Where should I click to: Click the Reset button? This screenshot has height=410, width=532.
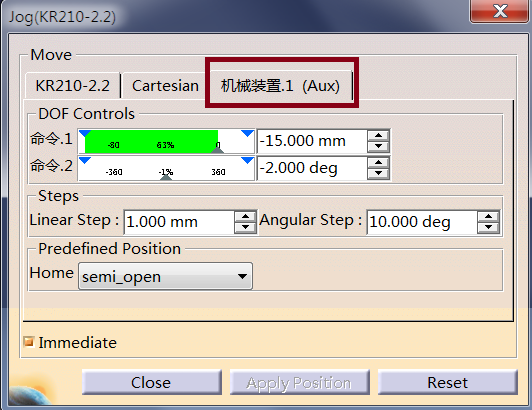point(448,382)
